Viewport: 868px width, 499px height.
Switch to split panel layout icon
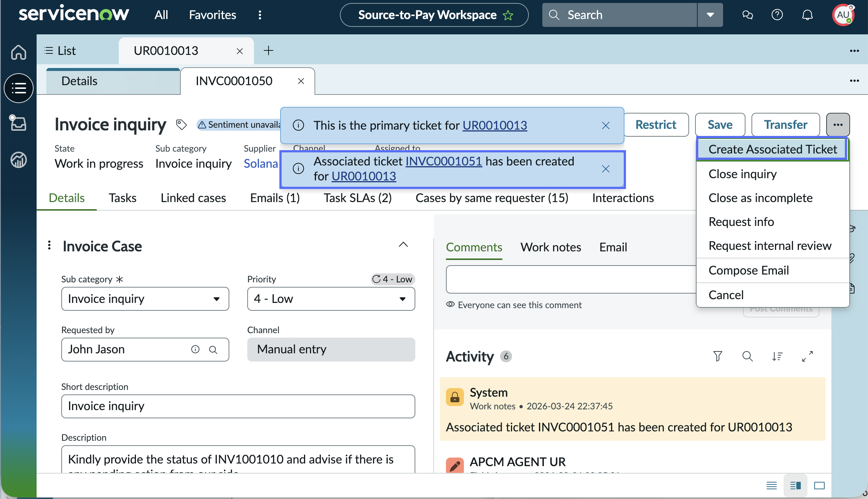coord(796,486)
